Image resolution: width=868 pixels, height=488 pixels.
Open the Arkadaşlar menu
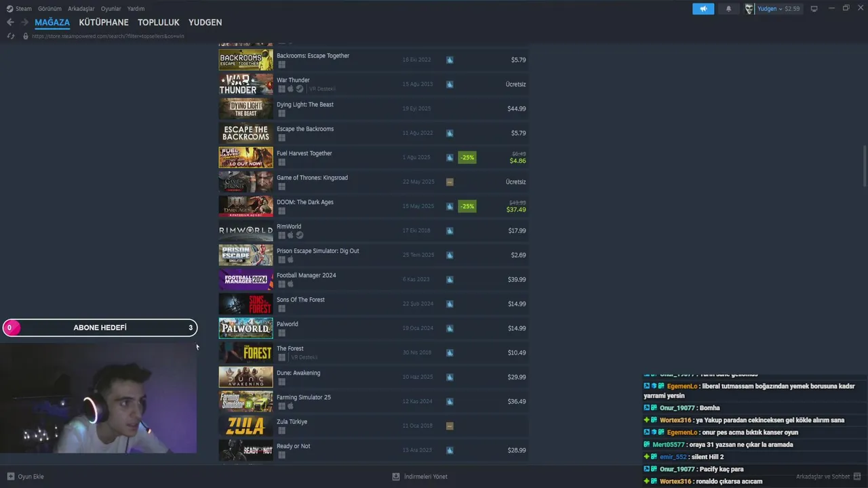pyautogui.click(x=81, y=9)
